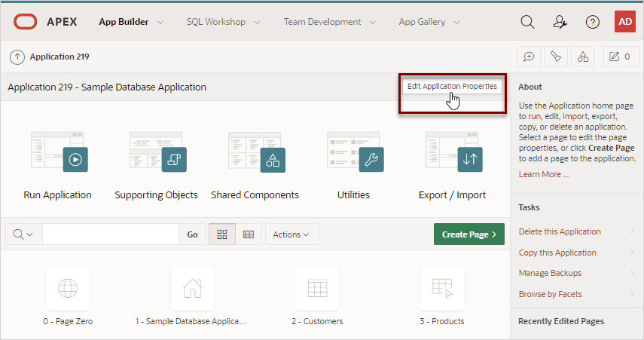The height and width of the screenshot is (340, 644).
Task: Click the Oracle APEX logo icon
Action: pyautogui.click(x=26, y=22)
